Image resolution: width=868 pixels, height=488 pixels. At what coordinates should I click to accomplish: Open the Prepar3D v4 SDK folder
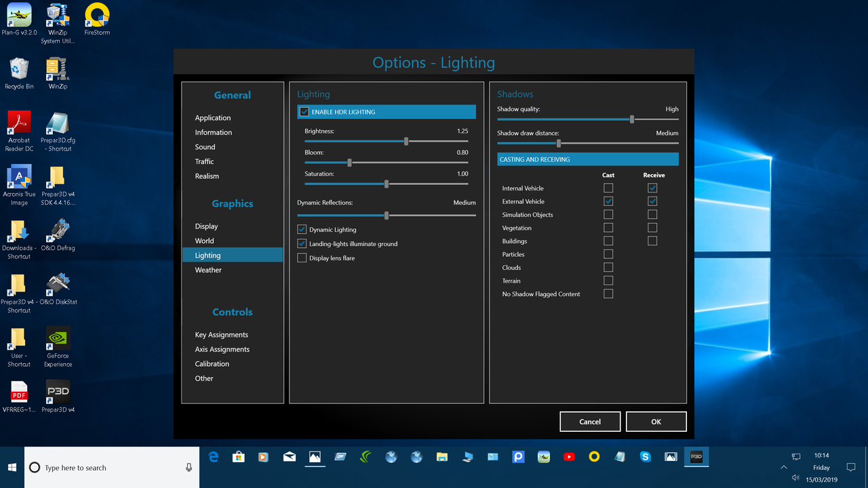point(58,178)
